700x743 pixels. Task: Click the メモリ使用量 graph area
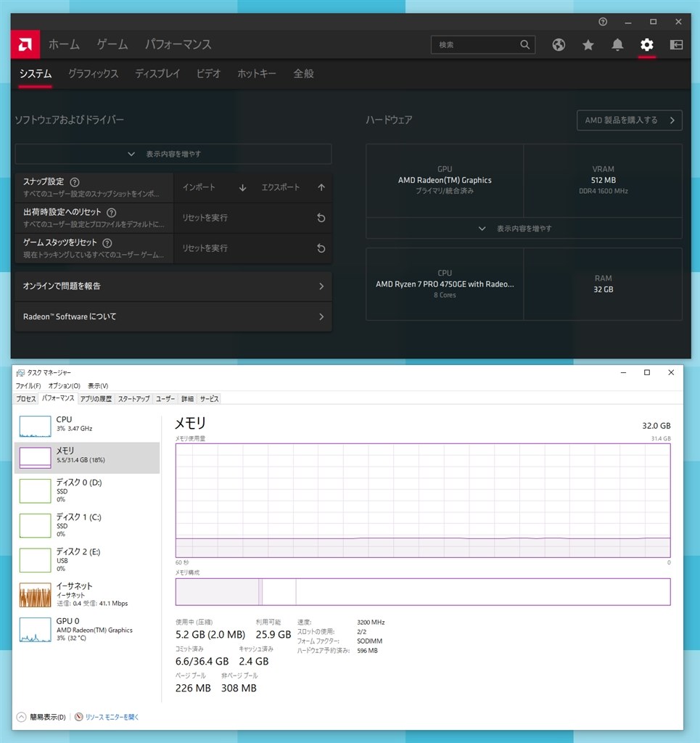(x=423, y=501)
